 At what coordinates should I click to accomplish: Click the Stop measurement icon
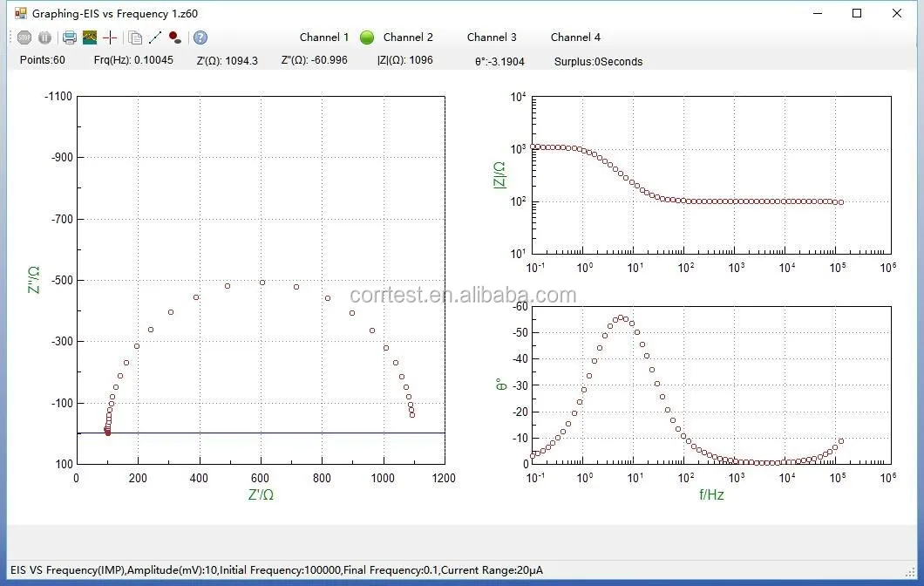(x=24, y=37)
